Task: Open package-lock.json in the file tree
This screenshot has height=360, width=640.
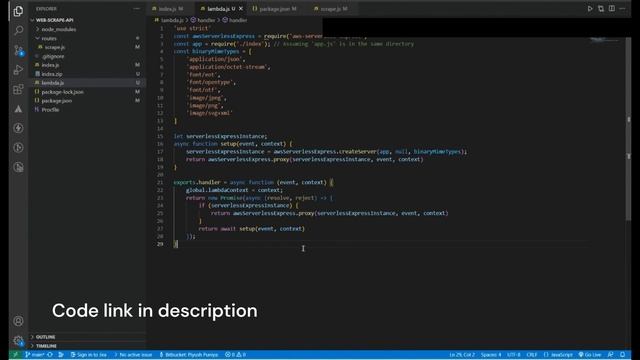Action: pyautogui.click(x=62, y=92)
